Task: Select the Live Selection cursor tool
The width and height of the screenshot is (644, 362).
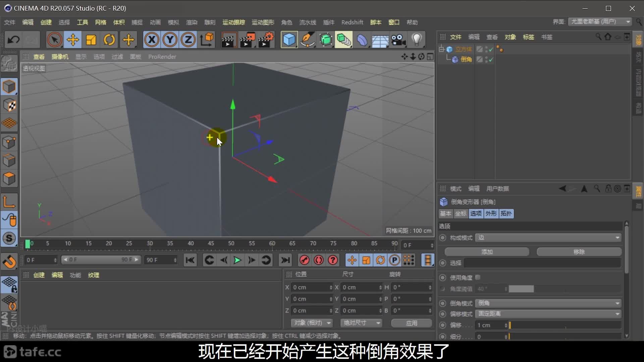Action: (x=54, y=40)
